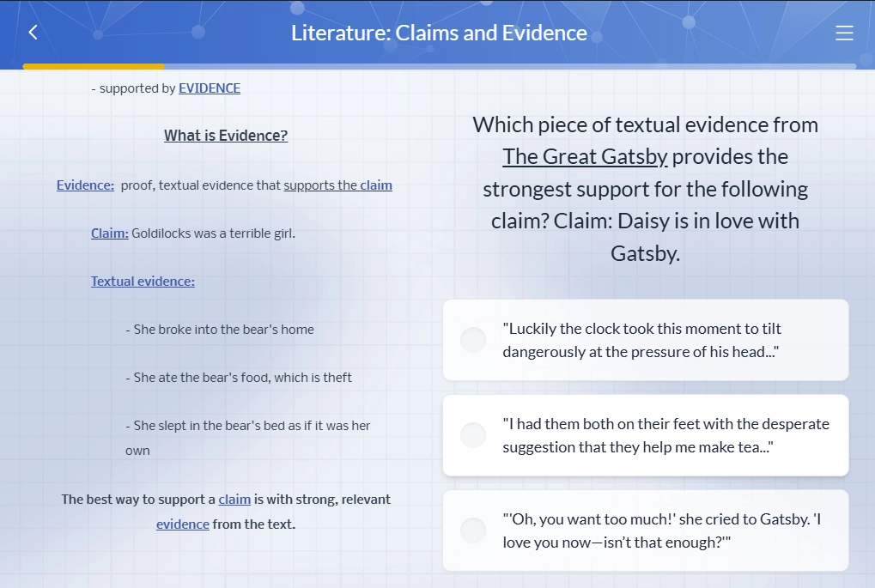Click 'supports the claim' underlined phrase

click(x=337, y=185)
